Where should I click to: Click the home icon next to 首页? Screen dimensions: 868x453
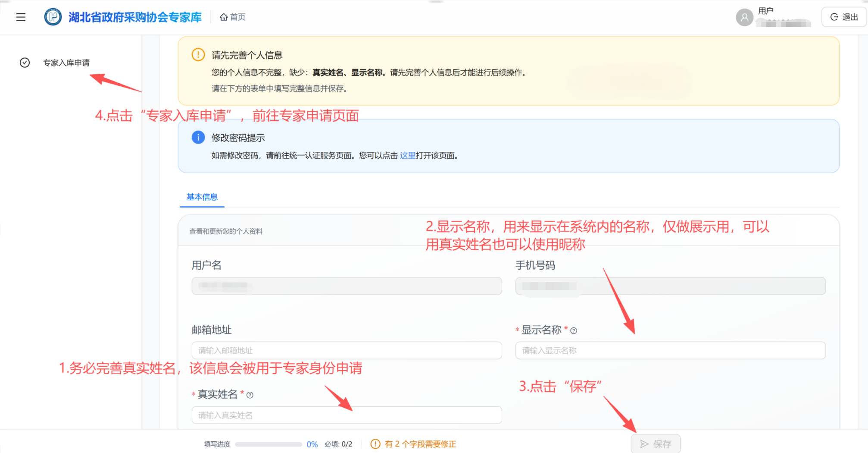223,17
